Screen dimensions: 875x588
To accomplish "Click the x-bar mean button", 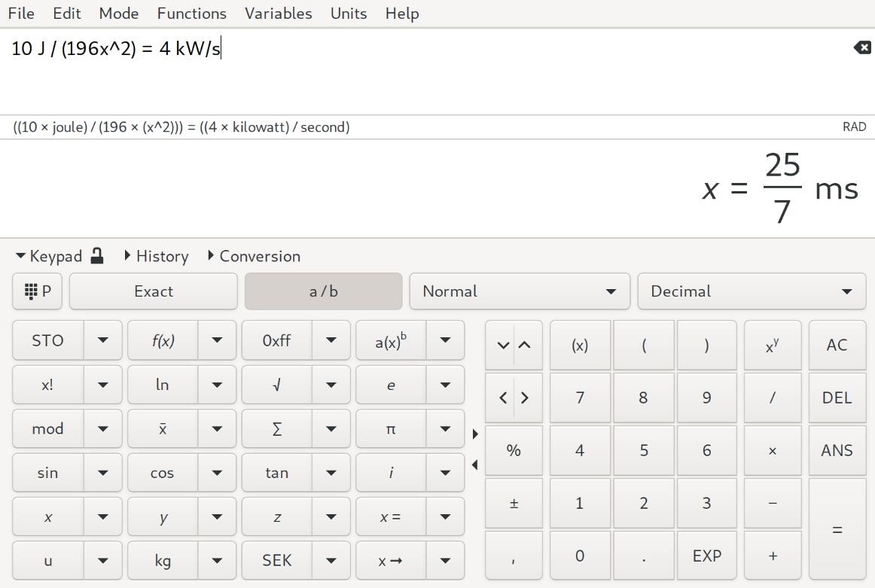I will [x=163, y=429].
